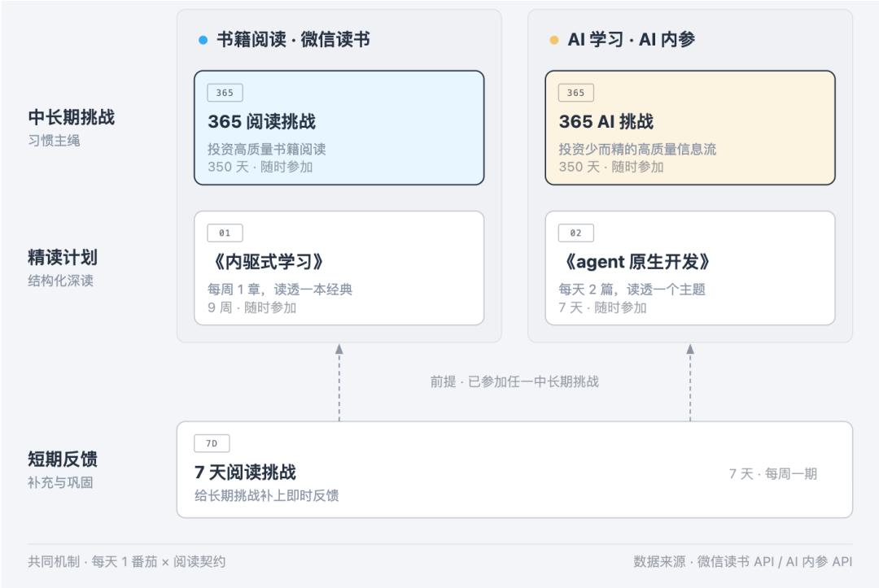Open the 365 AI 挑战 card
Viewport: 879px width, 588px height.
690,128
